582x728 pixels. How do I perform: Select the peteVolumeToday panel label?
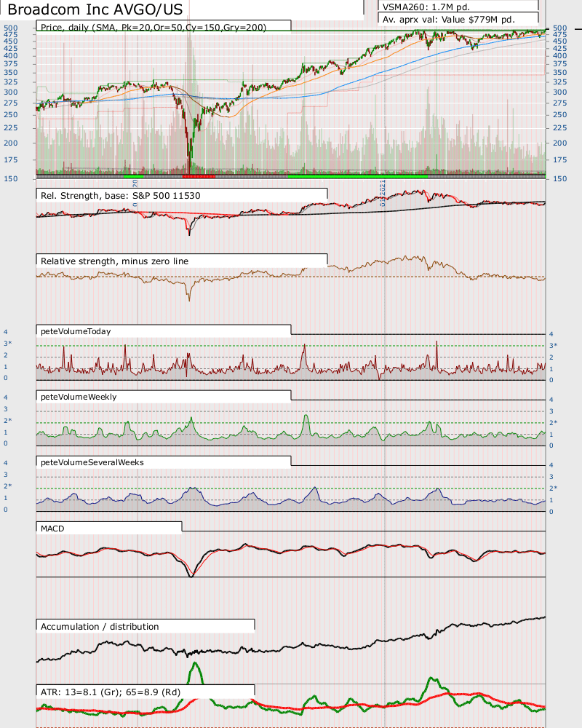click(76, 331)
